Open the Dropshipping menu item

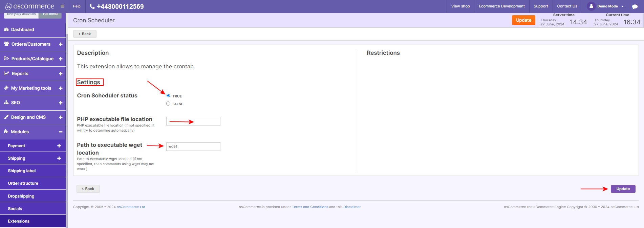(x=33, y=196)
